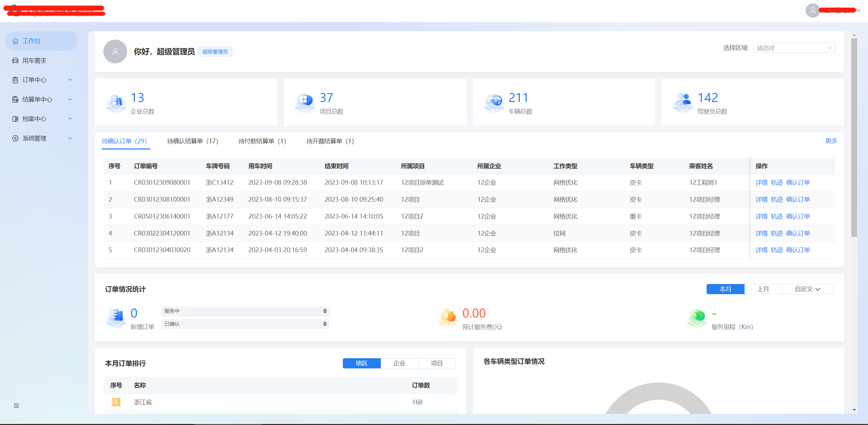Viewport: 868px width, 425px height.
Task: Click the page vertical scrollbar thumb
Action: point(854,137)
